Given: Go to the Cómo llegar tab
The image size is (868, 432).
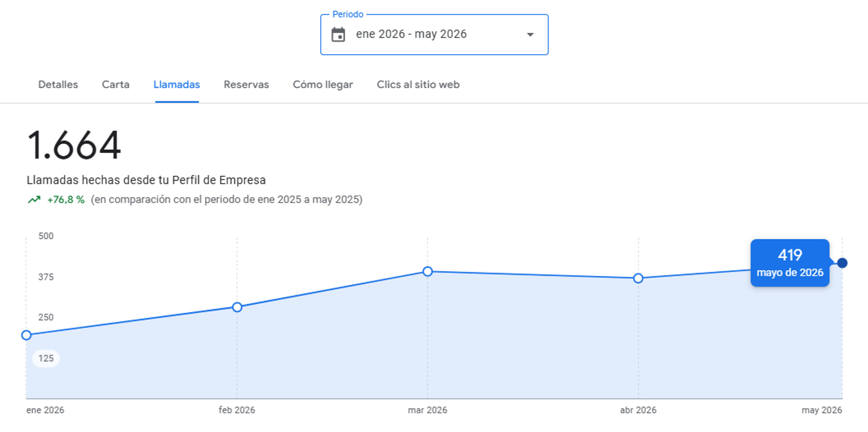Looking at the screenshot, I should [323, 85].
